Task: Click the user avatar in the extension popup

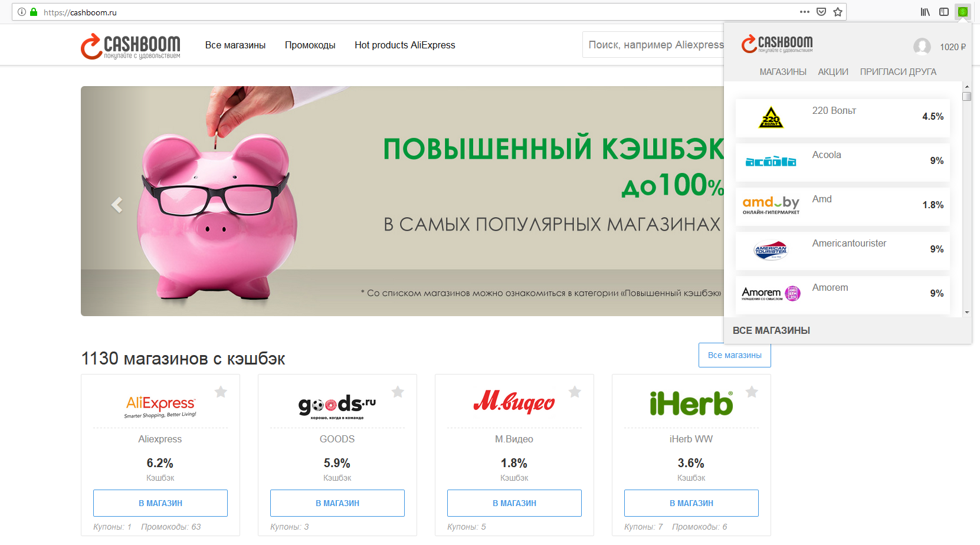Action: pos(922,47)
